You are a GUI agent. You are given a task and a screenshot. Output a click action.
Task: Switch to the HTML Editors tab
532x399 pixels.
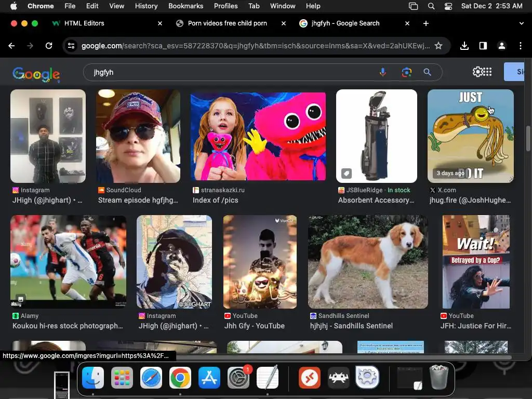tap(84, 23)
